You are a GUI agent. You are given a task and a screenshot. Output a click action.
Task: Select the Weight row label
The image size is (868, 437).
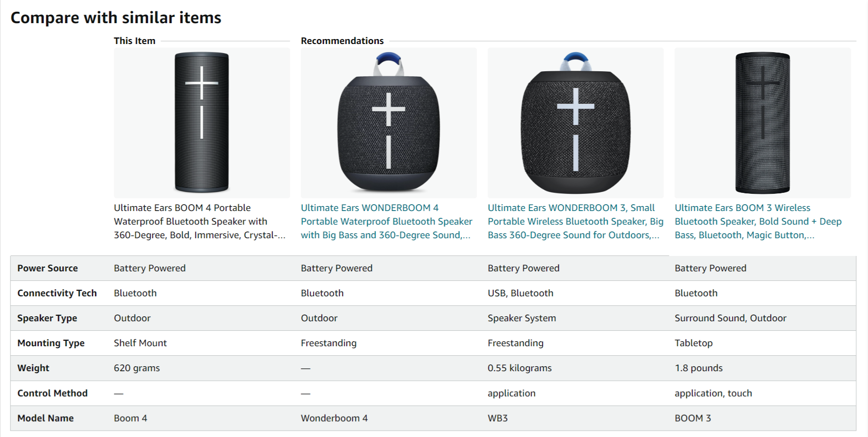pos(33,368)
